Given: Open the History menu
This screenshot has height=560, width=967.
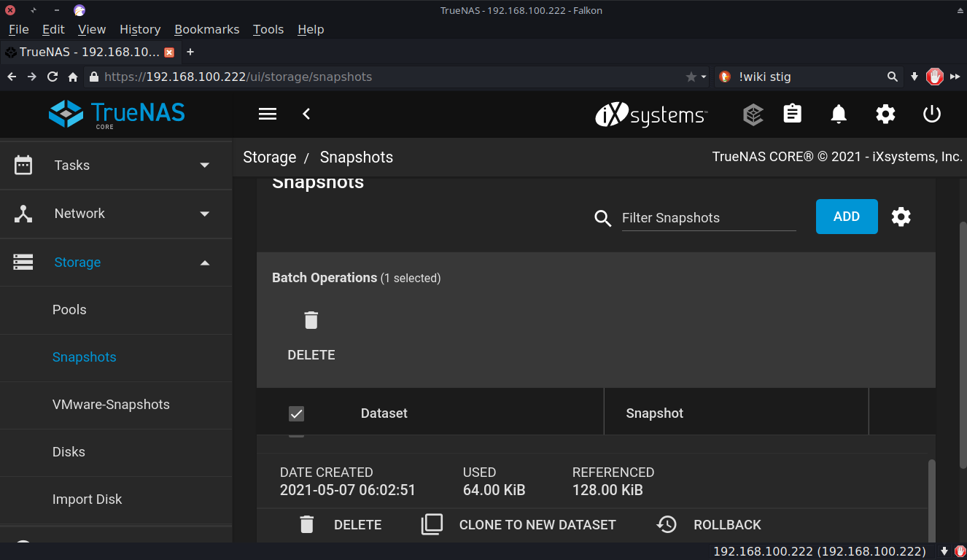Looking at the screenshot, I should 140,29.
